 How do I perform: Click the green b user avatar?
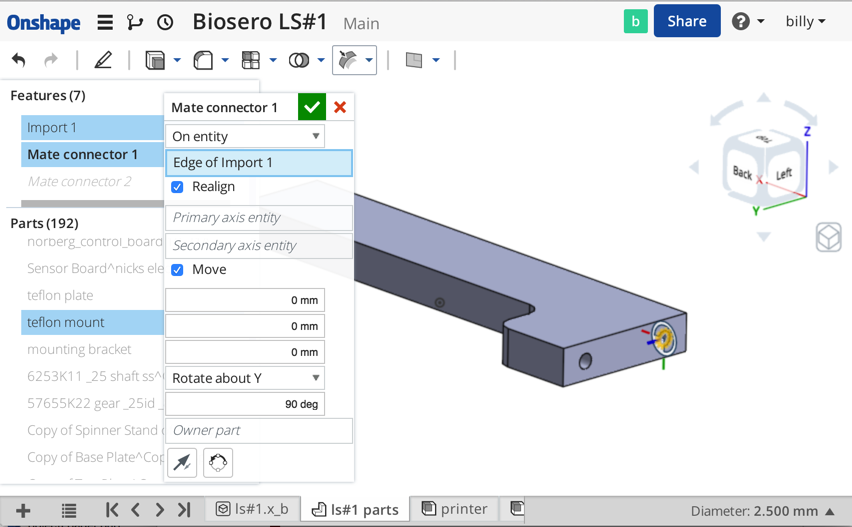[x=636, y=22]
